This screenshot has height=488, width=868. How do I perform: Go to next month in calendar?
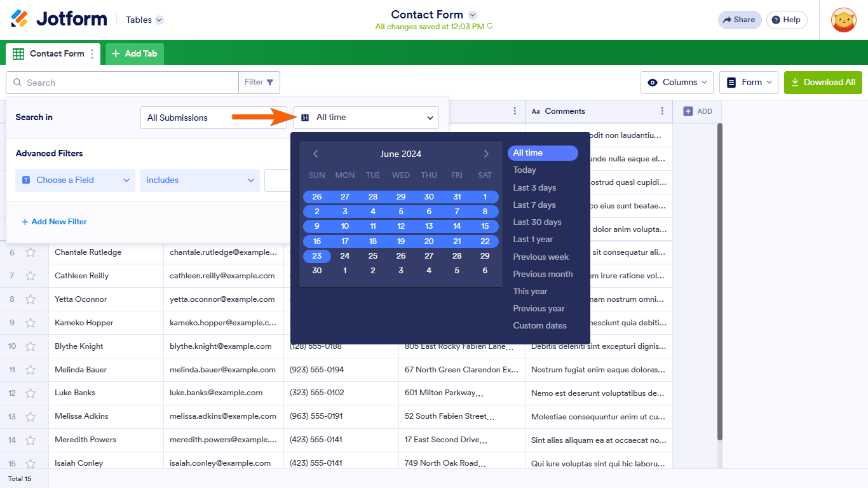[486, 154]
